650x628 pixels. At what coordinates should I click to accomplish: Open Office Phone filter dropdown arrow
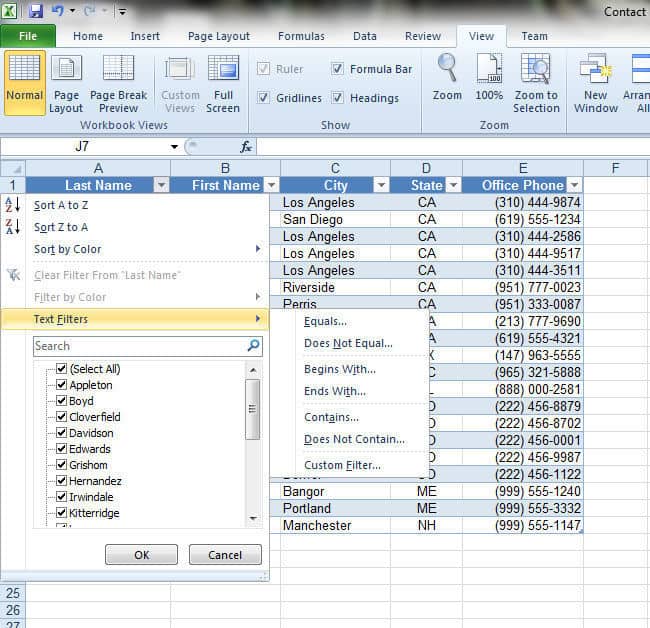click(x=575, y=185)
